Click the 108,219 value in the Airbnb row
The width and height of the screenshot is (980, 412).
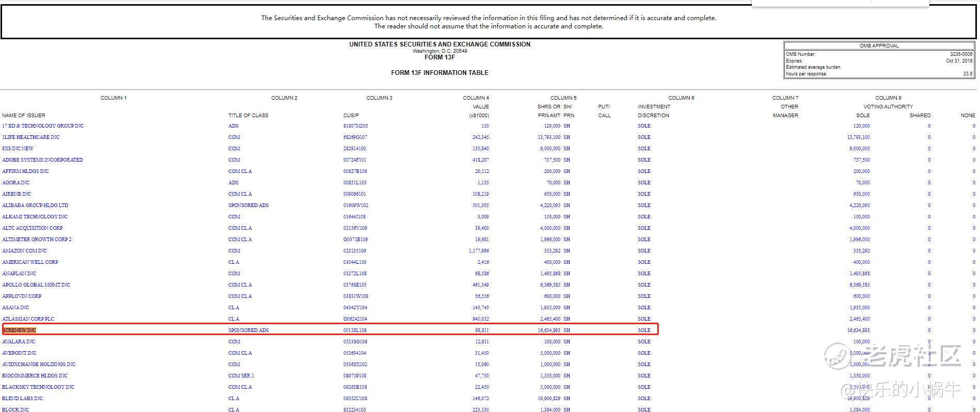pyautogui.click(x=481, y=194)
